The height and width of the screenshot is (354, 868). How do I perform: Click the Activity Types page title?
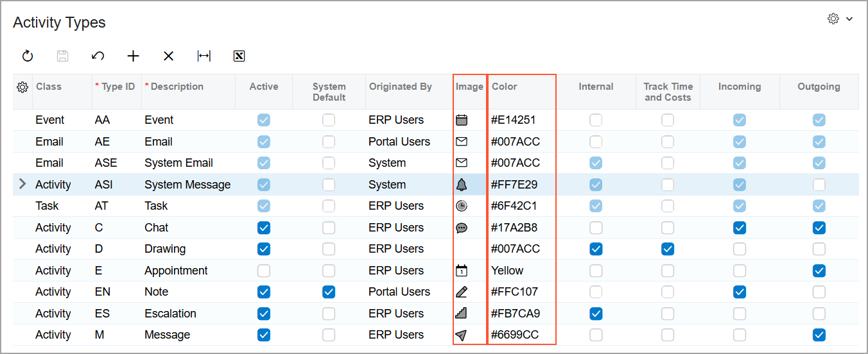pyautogui.click(x=59, y=22)
